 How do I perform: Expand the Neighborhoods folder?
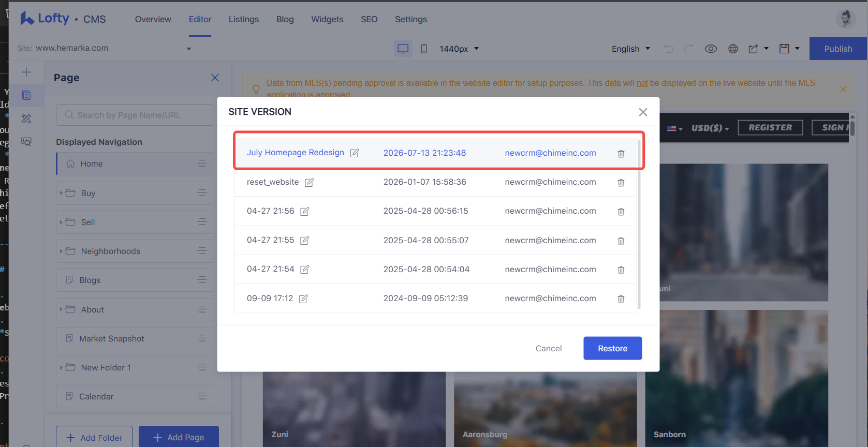pos(61,251)
